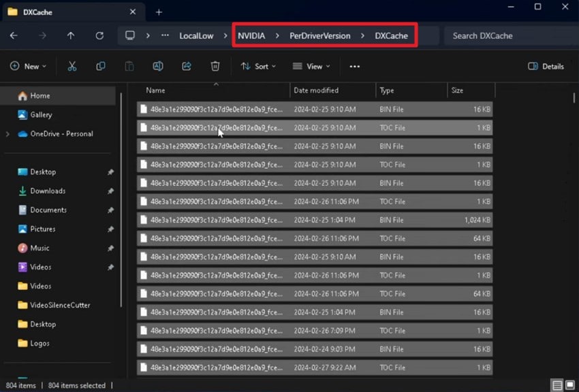Toggle the Details pane open
The width and height of the screenshot is (579, 392).
point(545,66)
